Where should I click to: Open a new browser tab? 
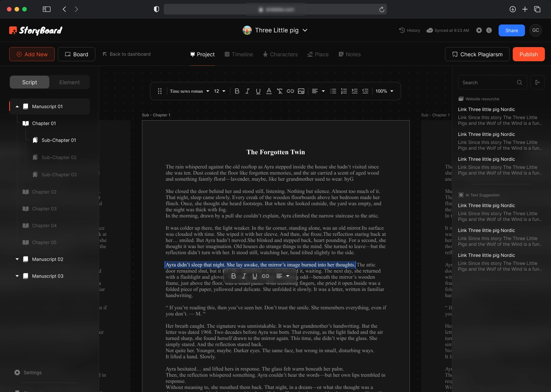pyautogui.click(x=525, y=9)
